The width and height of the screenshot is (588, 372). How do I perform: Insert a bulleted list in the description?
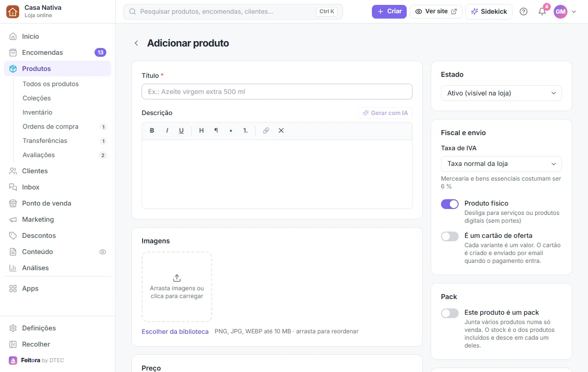pyautogui.click(x=231, y=131)
